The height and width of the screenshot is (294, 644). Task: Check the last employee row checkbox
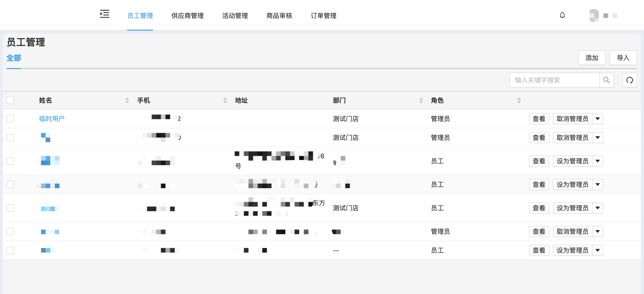click(10, 250)
